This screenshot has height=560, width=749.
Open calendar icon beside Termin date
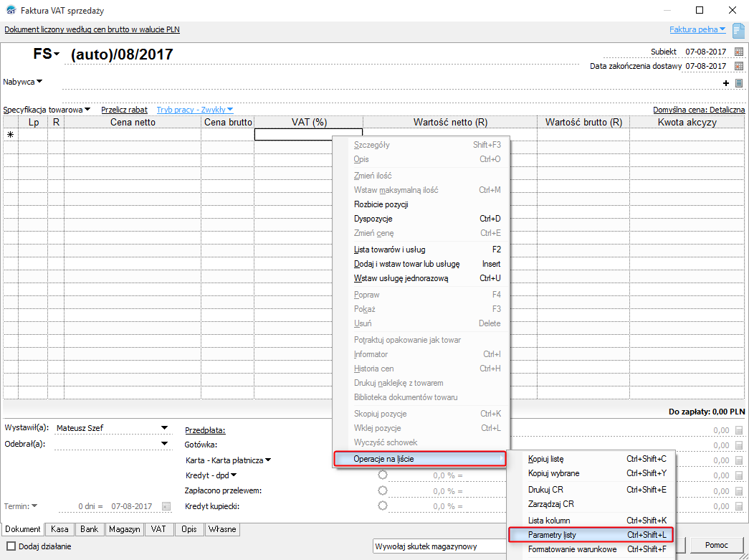[x=166, y=506]
